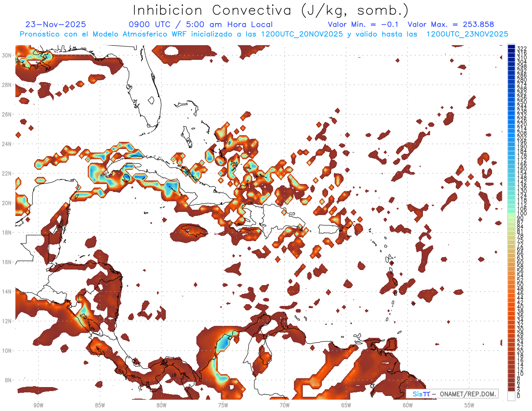
Task: Click the '90W' longitude label
Action: coord(39,405)
